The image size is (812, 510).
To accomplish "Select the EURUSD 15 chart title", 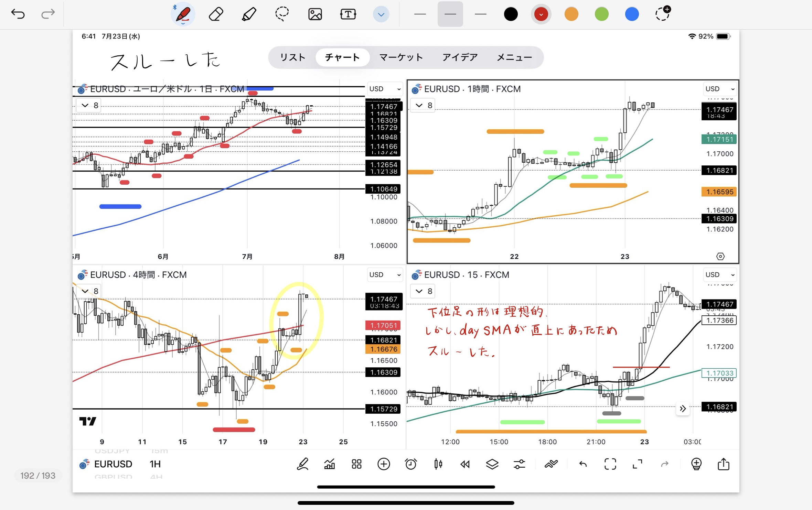I will 467,275.
